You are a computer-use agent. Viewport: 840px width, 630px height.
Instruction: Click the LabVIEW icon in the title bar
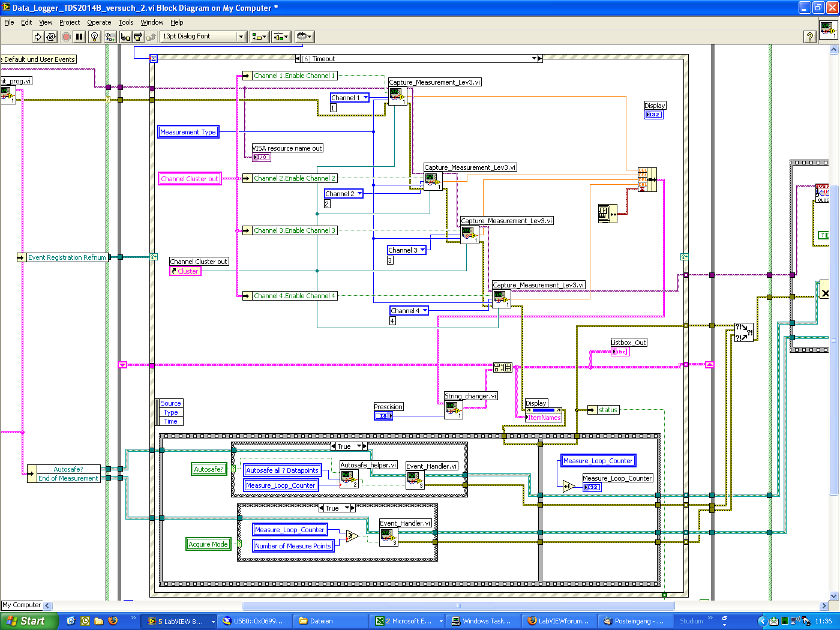[x=6, y=8]
